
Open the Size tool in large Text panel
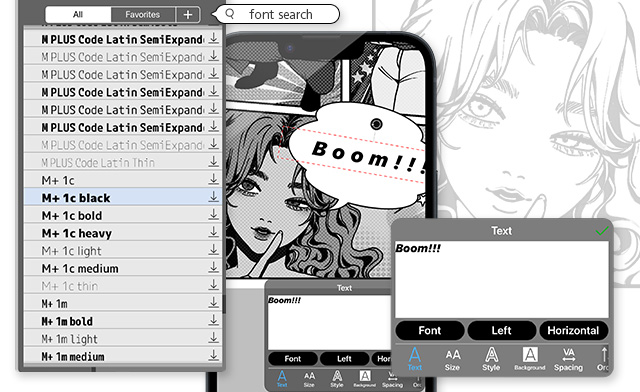[452, 360]
